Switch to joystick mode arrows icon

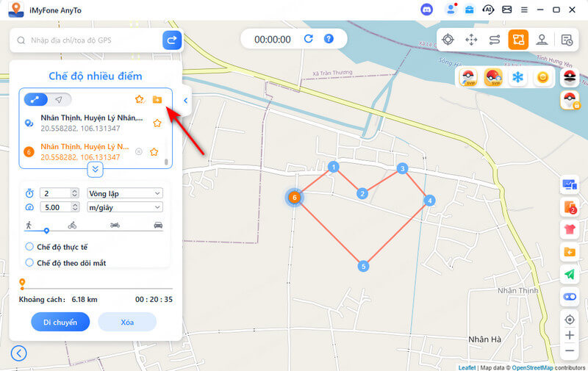tap(472, 40)
